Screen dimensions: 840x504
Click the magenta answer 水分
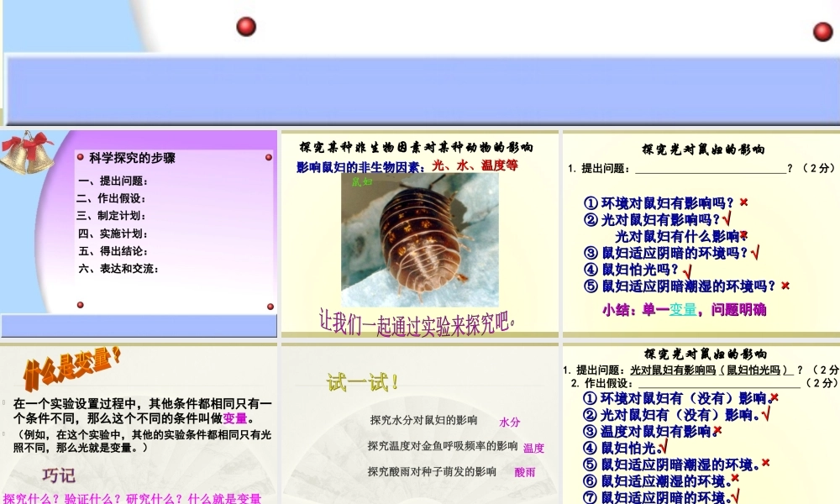510,422
